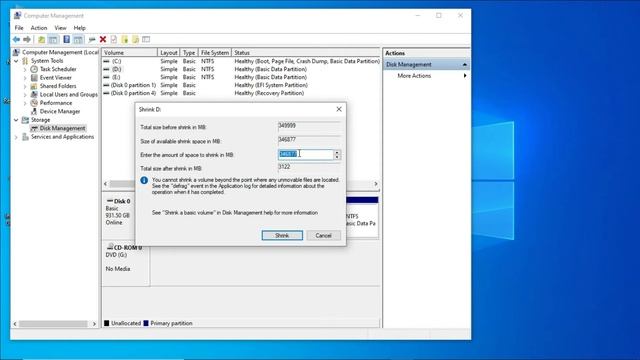Viewport: 640px width, 360px height.
Task: Expand the Local Users and Groups node
Action: point(25,95)
